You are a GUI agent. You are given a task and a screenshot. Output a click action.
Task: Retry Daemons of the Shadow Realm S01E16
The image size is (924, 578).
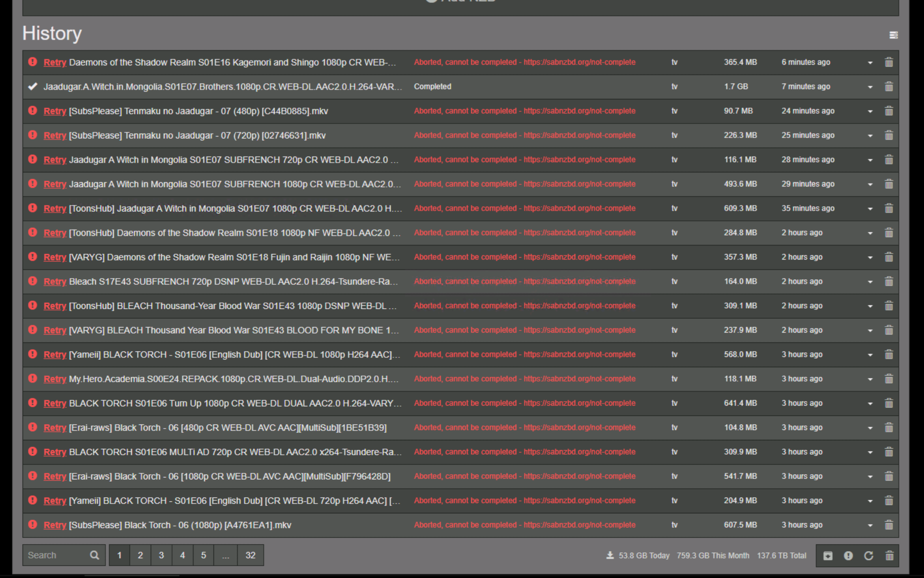point(55,62)
